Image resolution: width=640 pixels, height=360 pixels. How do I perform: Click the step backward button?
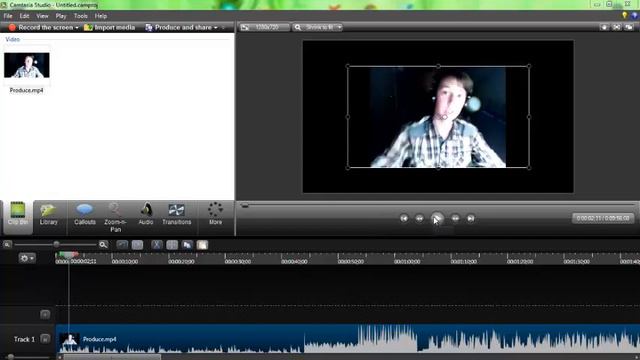coord(419,218)
